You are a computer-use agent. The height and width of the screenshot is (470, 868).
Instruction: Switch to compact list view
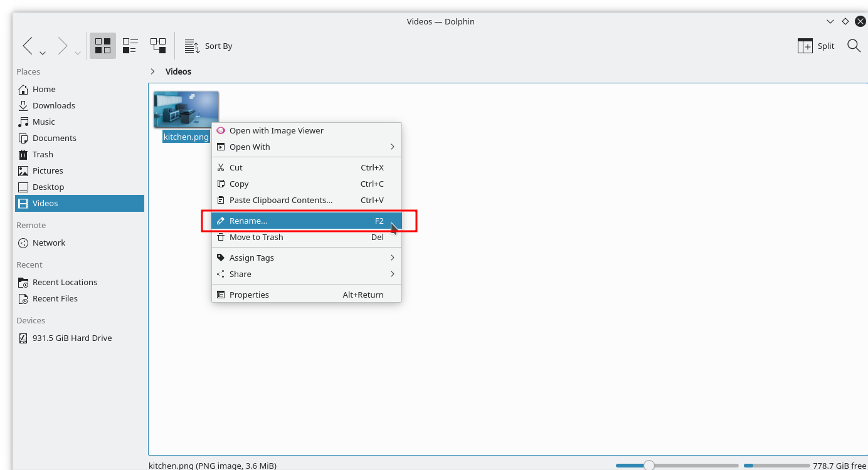130,45
